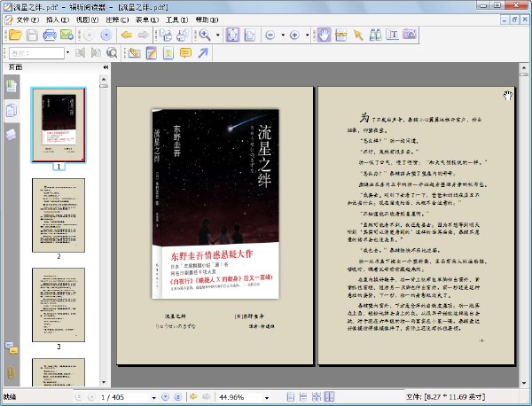Open zoom magnifier tool dropdown arrow

218,35
